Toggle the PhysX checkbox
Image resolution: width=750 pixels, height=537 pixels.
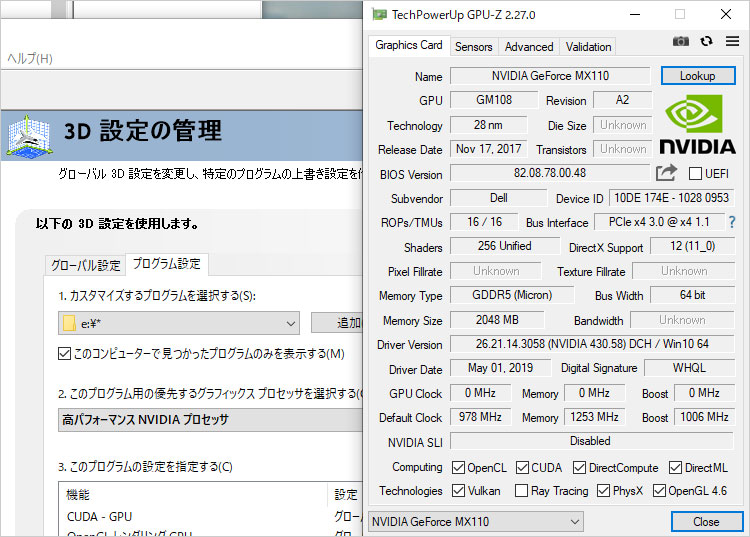click(x=604, y=491)
